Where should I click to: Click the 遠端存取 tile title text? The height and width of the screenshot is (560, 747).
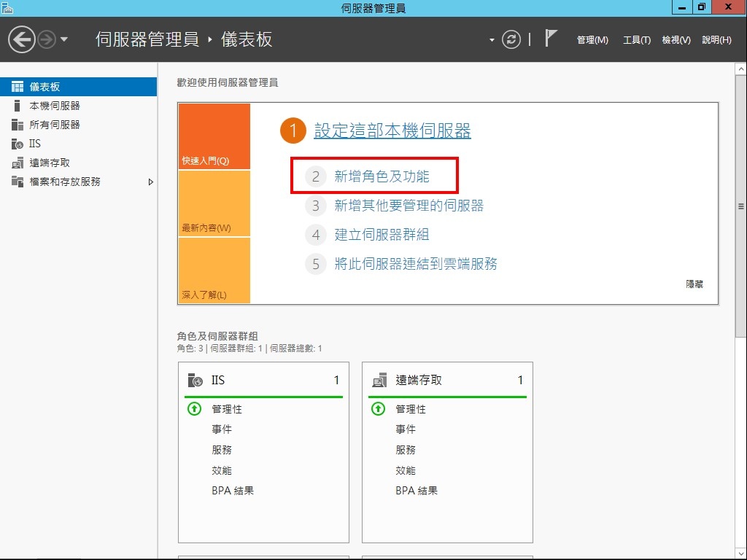tap(419, 380)
